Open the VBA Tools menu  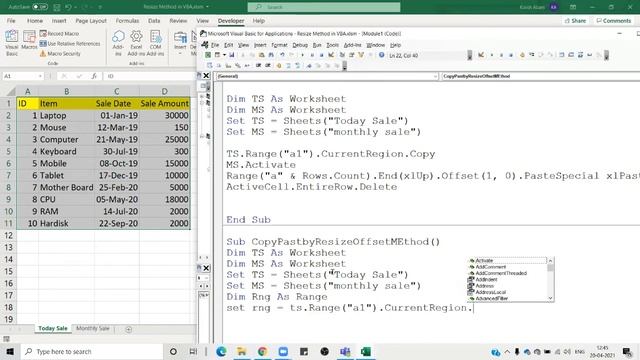point(333,45)
